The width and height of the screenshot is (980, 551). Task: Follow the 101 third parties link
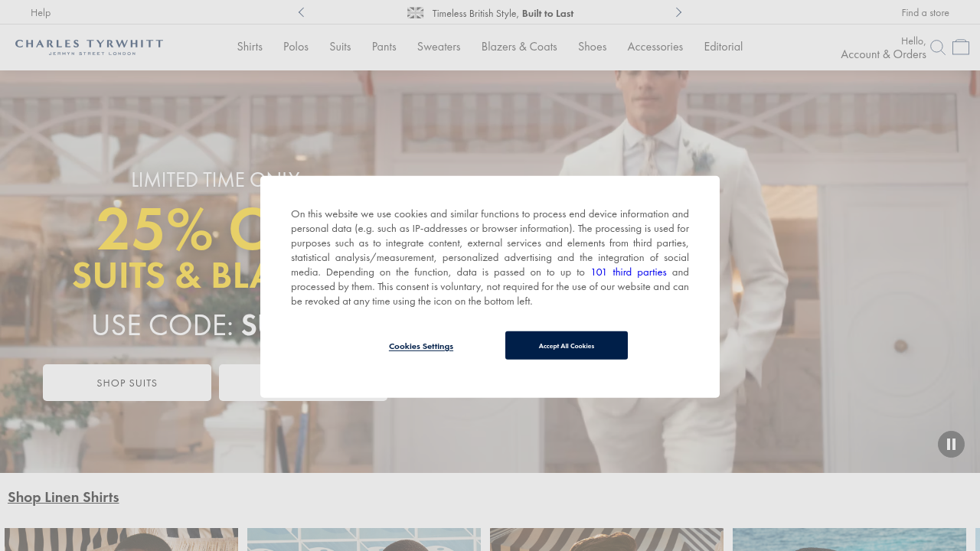pos(629,272)
